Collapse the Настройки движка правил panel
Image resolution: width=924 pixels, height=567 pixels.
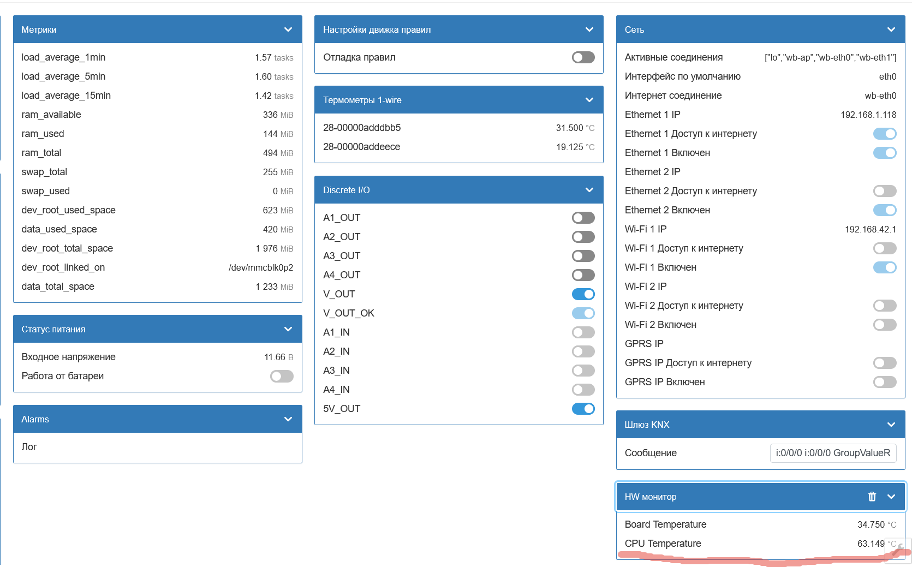(589, 29)
